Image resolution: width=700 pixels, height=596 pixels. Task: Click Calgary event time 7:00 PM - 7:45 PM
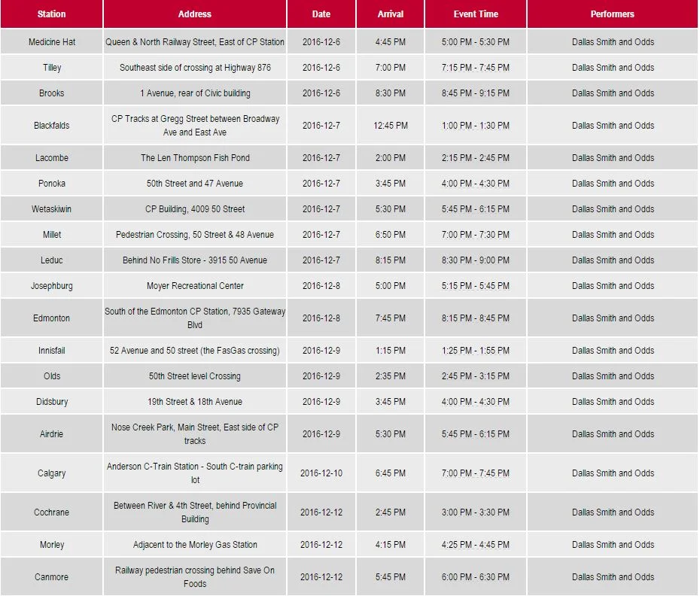coord(476,473)
